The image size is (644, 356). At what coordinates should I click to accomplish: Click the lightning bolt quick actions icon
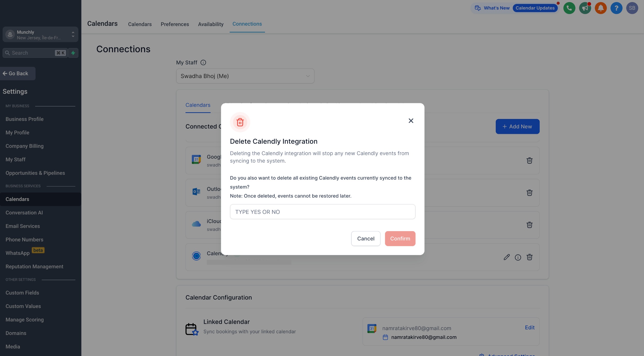click(73, 53)
